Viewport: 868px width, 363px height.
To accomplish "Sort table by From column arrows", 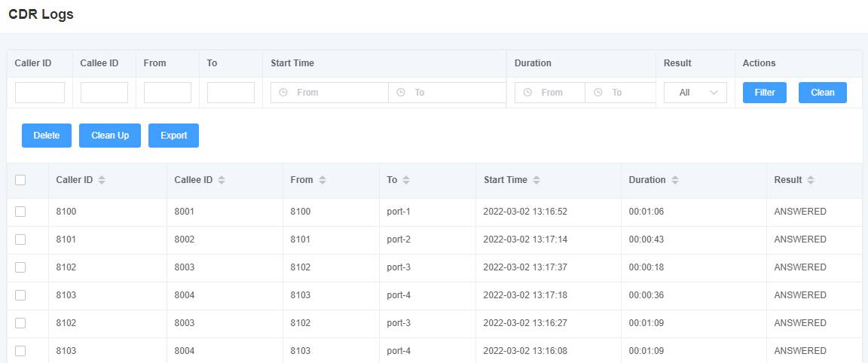I will (x=322, y=181).
